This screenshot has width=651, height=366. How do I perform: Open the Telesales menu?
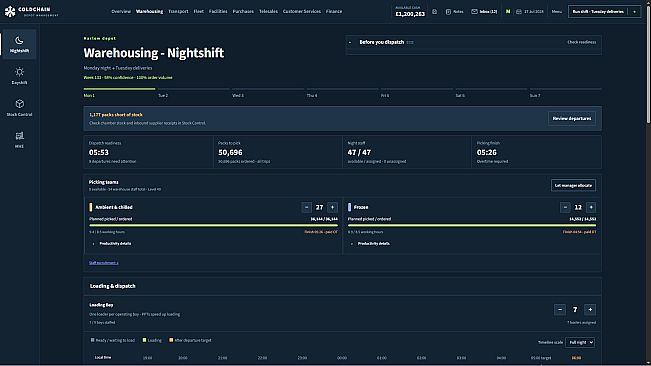coord(268,11)
